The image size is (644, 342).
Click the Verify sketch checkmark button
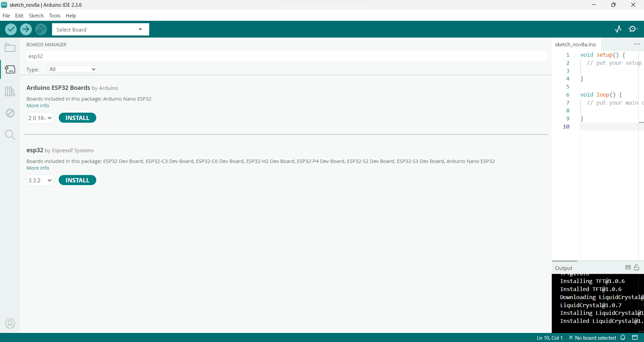coord(11,30)
